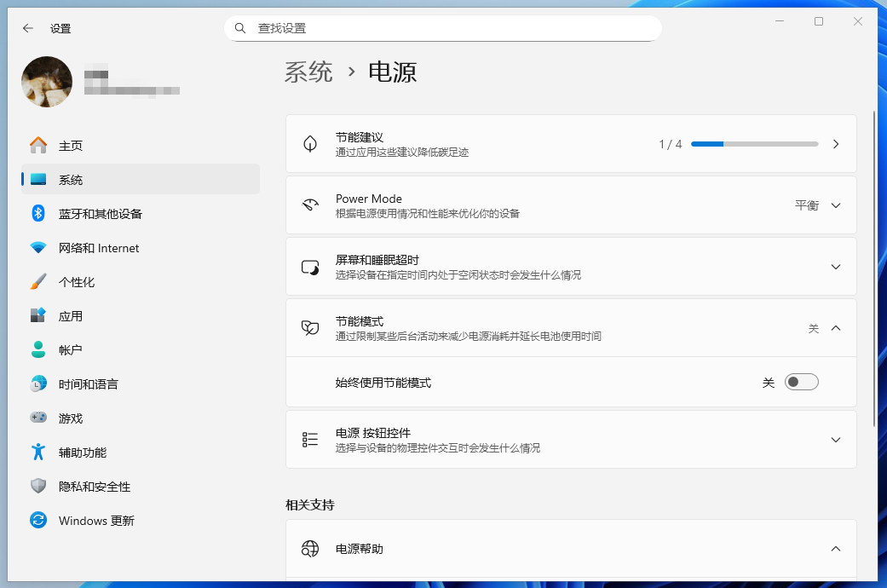Click the screen and sleep icon
887x588 pixels.
[310, 267]
